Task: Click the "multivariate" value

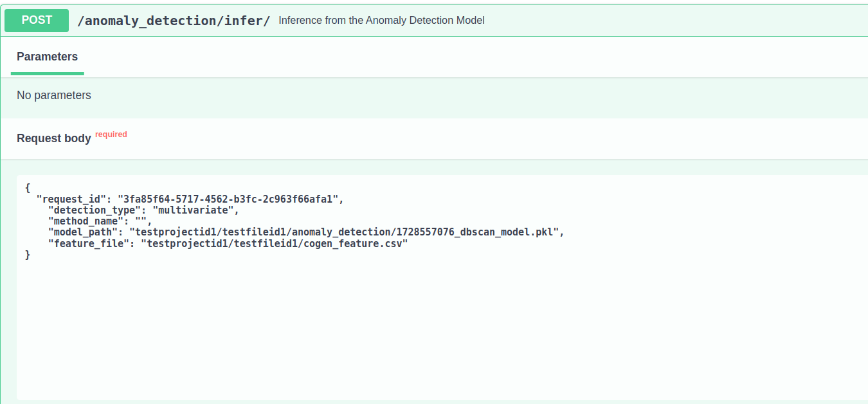Action: point(195,210)
